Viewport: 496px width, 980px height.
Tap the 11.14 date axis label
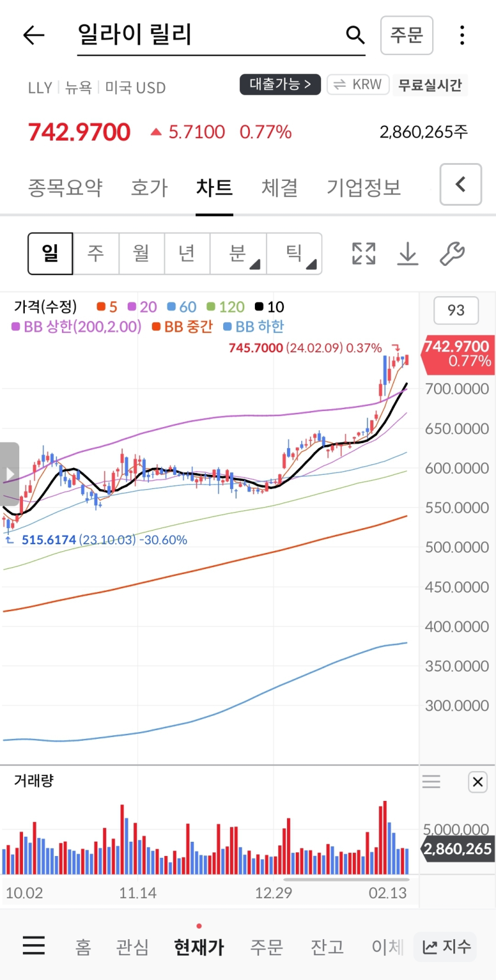point(138,893)
